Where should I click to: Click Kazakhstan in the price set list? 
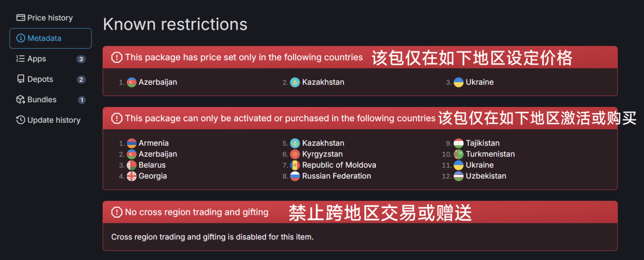tap(323, 82)
